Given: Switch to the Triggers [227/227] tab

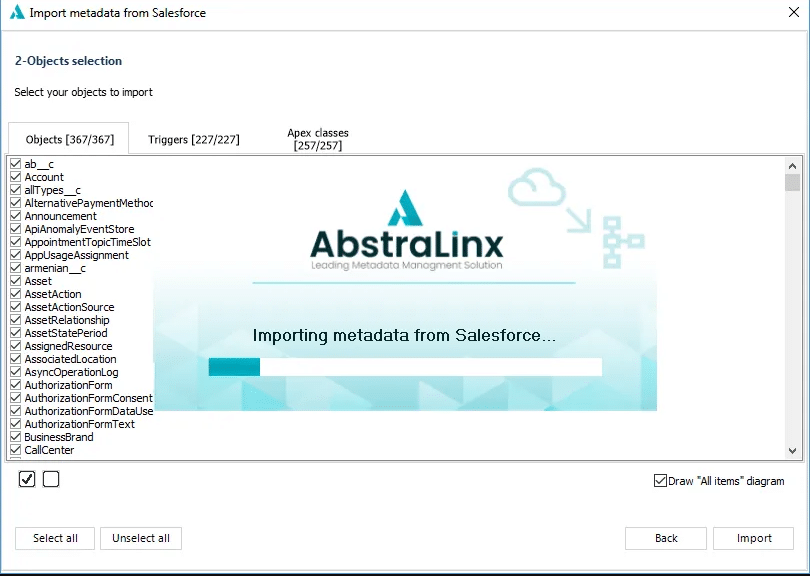Looking at the screenshot, I should [193, 140].
